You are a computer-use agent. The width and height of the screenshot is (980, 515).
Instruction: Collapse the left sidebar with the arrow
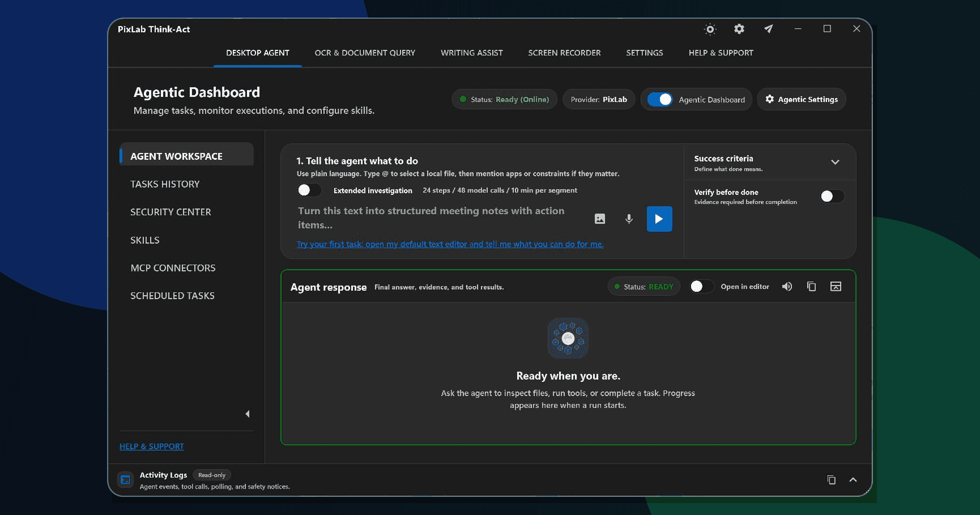pos(248,414)
